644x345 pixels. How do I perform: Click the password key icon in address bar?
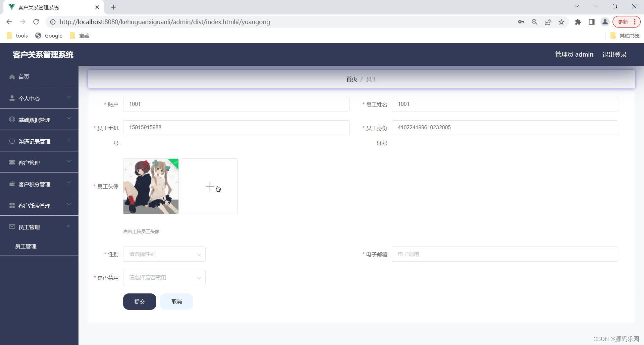(x=521, y=22)
